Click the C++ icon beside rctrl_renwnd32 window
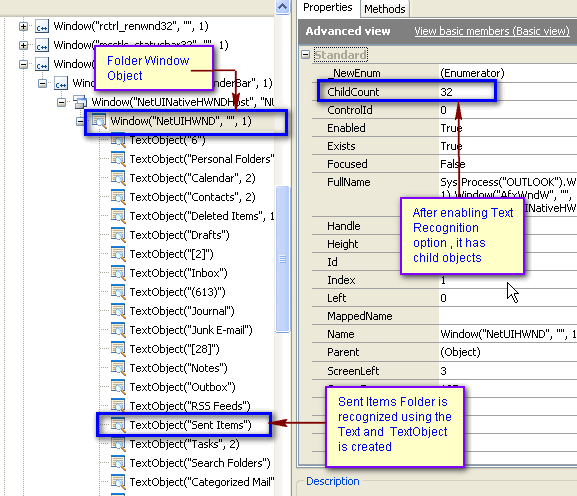This screenshot has width=577, height=496. pyautogui.click(x=42, y=26)
